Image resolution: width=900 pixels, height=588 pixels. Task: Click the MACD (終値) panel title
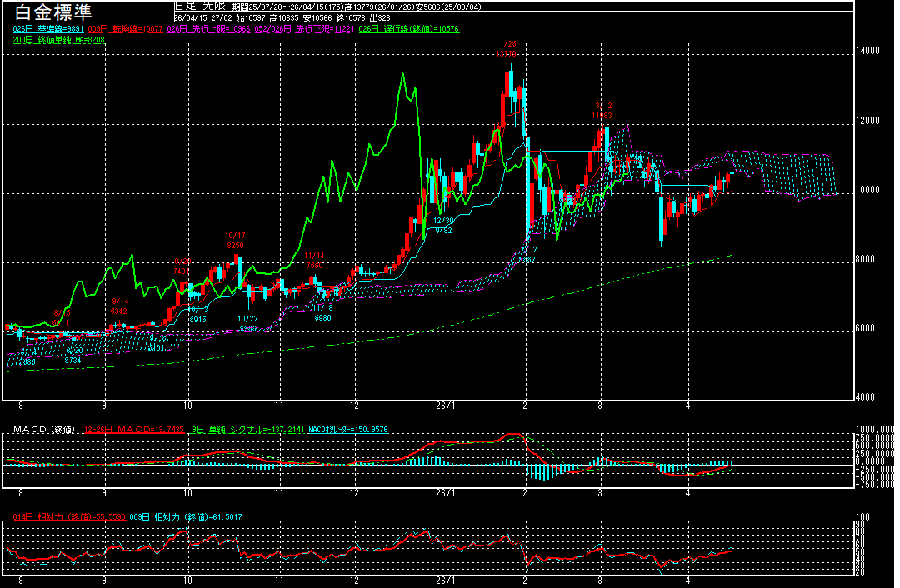(x=43, y=430)
